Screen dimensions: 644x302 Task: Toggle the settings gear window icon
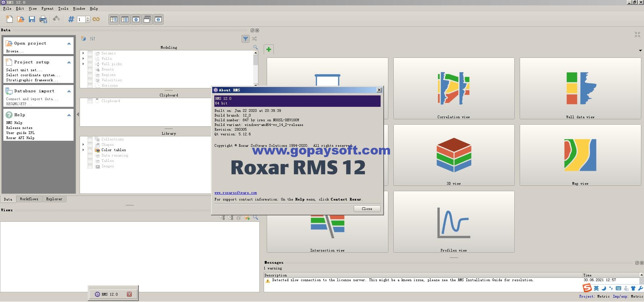136,19
